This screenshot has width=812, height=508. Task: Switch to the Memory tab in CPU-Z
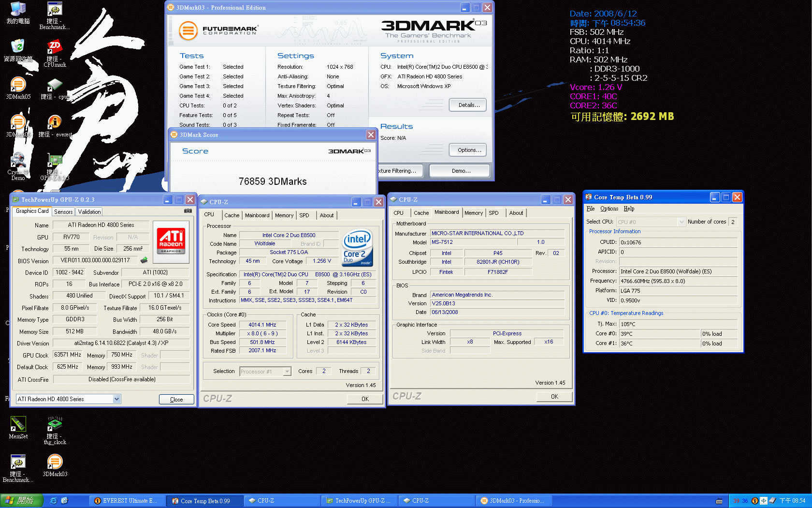284,215
